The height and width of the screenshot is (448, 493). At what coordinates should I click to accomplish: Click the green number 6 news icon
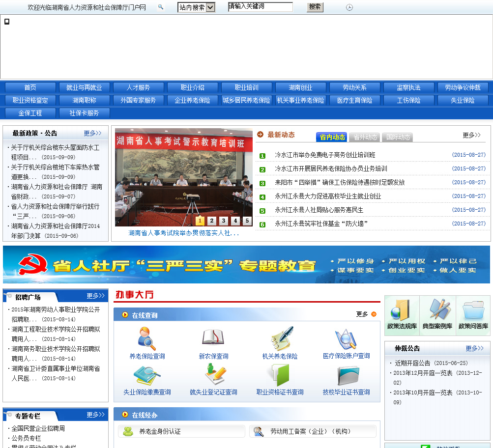click(x=262, y=224)
